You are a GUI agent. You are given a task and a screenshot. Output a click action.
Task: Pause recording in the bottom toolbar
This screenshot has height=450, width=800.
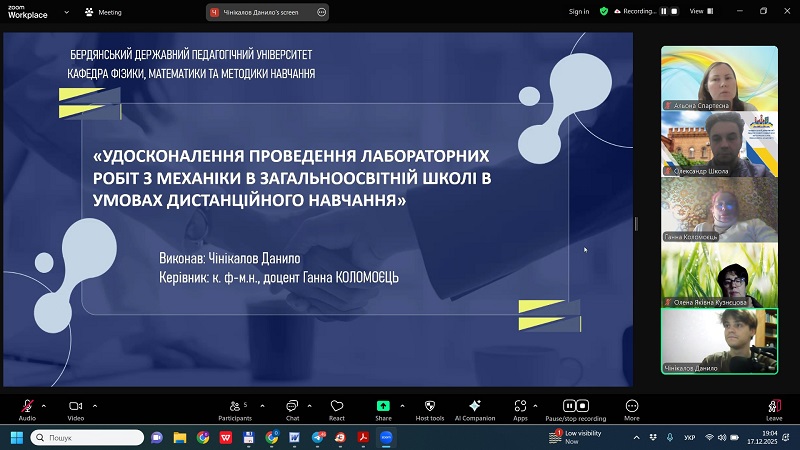pyautogui.click(x=568, y=406)
